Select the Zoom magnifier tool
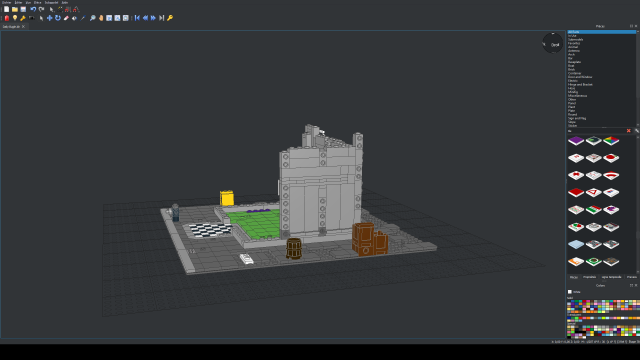This screenshot has height=360, width=640. click(x=93, y=18)
